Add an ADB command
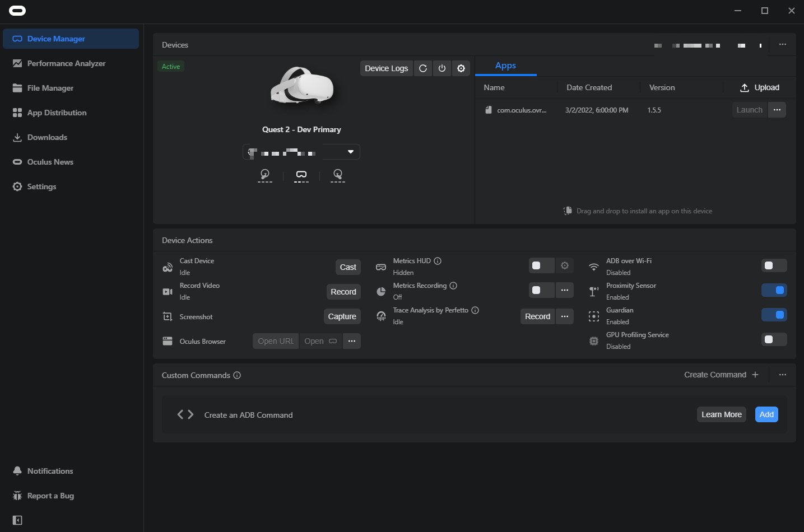Viewport: 804px width, 532px height. click(x=766, y=414)
